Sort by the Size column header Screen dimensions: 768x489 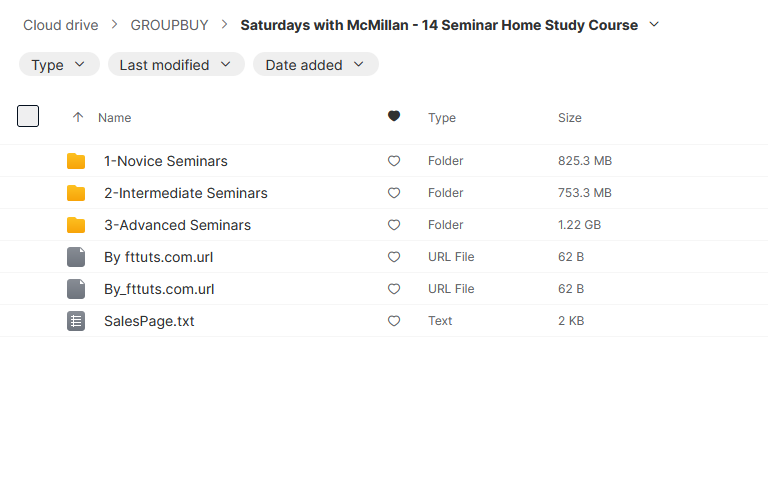coord(570,118)
